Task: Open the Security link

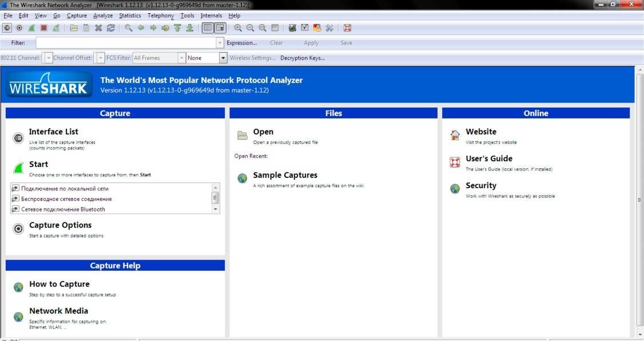Action: point(481,186)
